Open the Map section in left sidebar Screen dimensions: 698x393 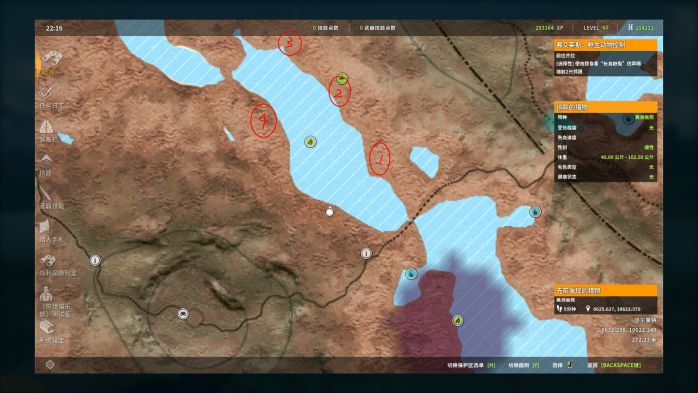[51, 62]
